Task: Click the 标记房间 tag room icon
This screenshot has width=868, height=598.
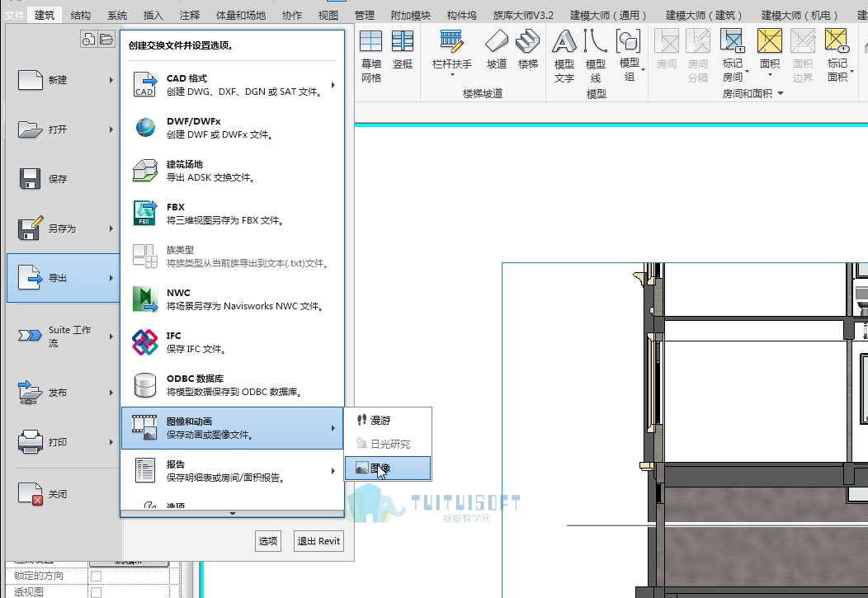Action: click(x=733, y=41)
